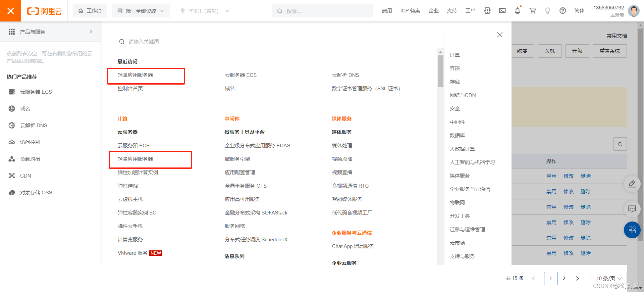The image size is (644, 292).
Task: Select the domain globe icon in sidebar
Action: coord(12,108)
